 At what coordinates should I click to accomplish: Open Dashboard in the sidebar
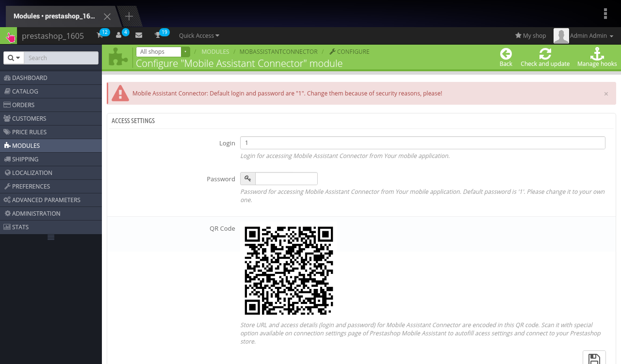click(x=51, y=78)
